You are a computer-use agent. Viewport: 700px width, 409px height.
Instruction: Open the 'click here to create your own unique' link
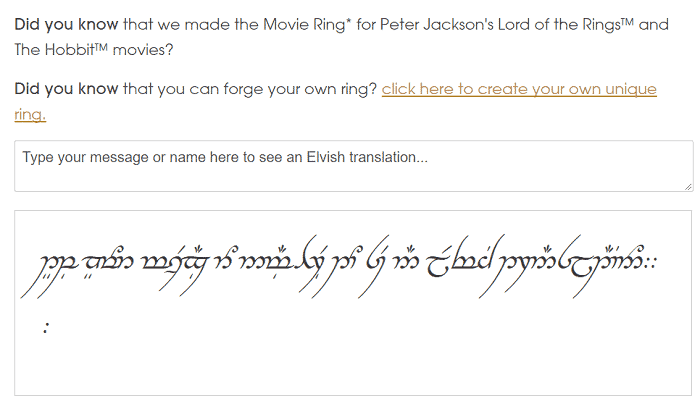(x=519, y=89)
